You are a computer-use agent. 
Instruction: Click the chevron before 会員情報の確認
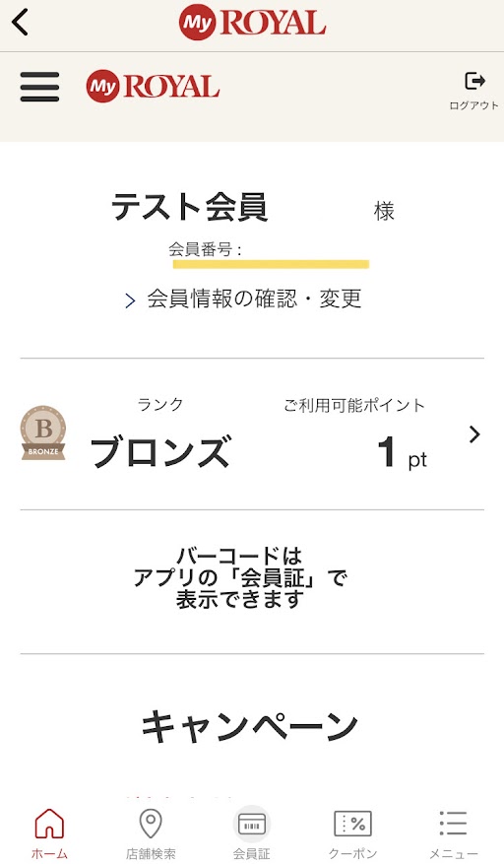pyautogui.click(x=130, y=300)
